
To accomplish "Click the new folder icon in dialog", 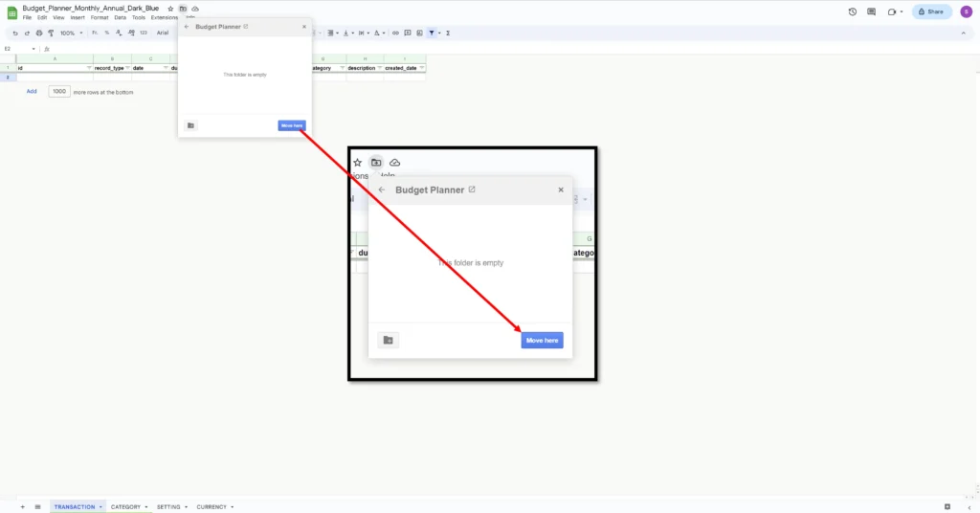I will click(x=190, y=125).
